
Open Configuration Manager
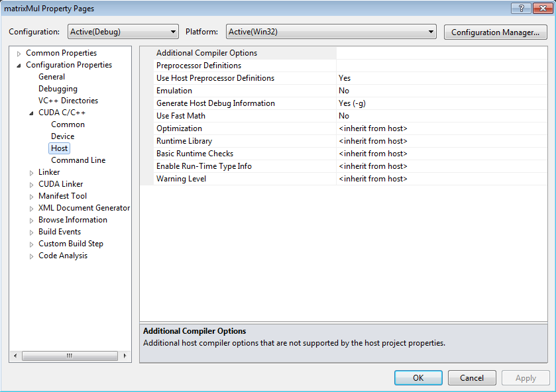tap(494, 32)
